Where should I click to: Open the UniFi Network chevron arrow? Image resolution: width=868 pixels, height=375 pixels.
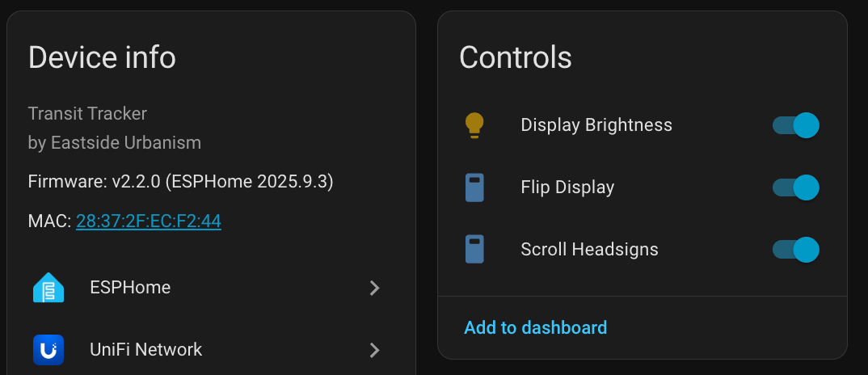click(374, 350)
